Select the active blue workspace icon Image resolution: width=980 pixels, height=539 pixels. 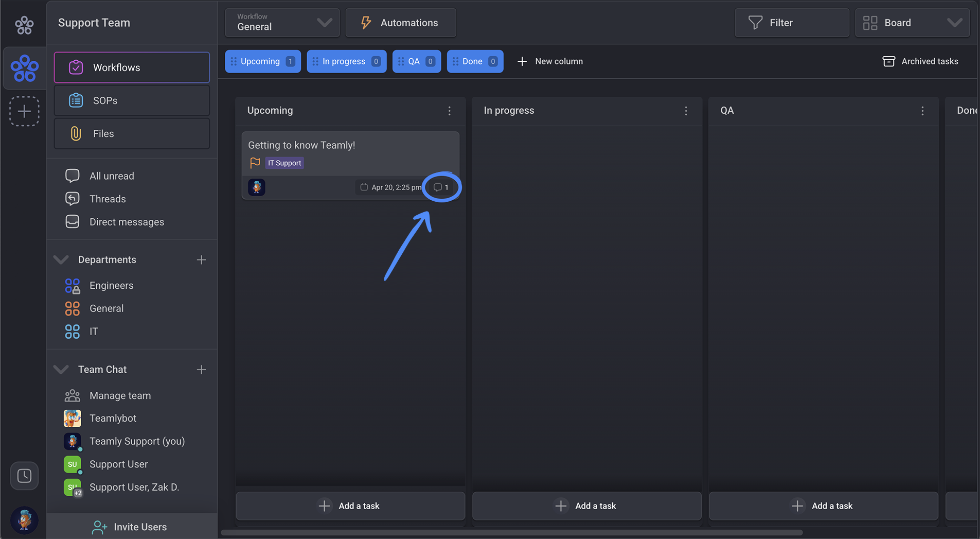[x=24, y=68]
